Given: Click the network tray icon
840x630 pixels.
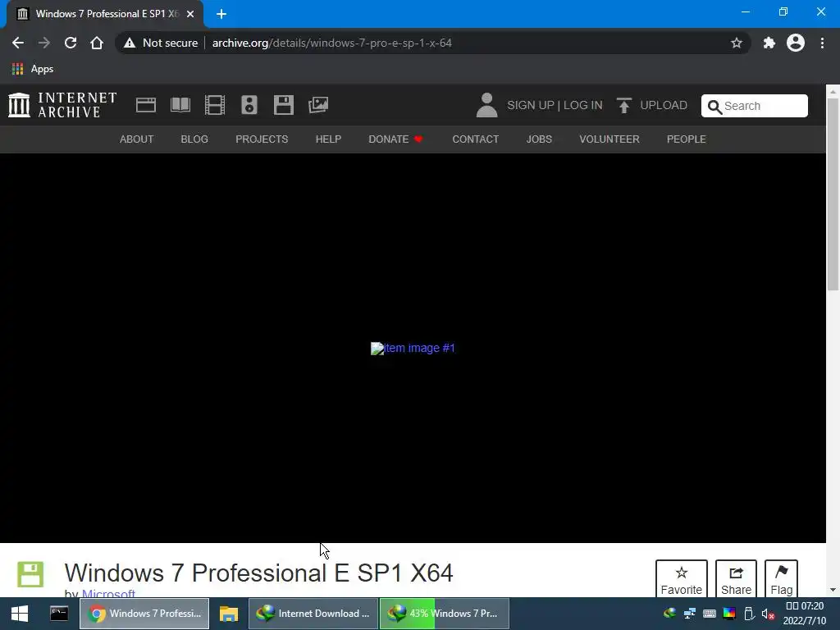Looking at the screenshot, I should coord(689,614).
